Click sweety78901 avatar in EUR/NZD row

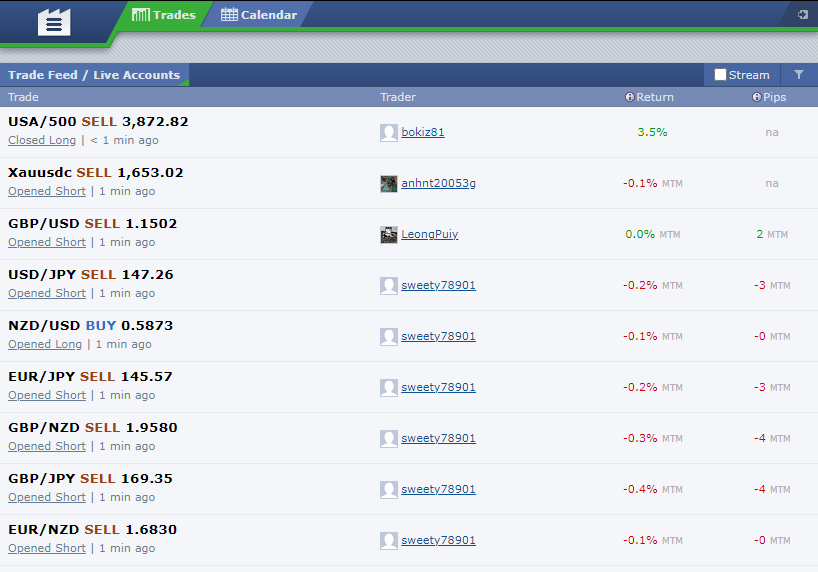coord(389,541)
